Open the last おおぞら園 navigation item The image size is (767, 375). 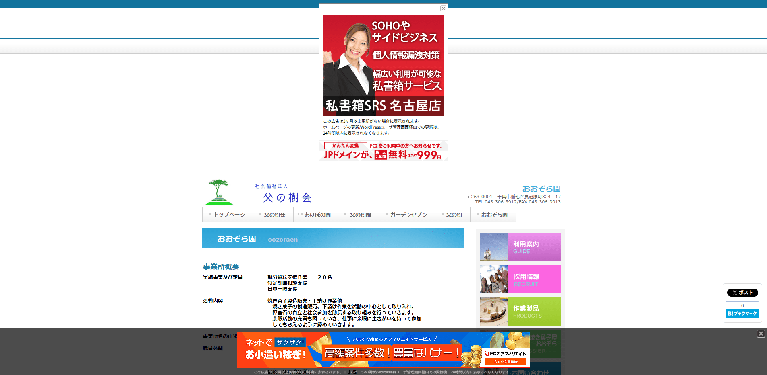[x=493, y=215]
